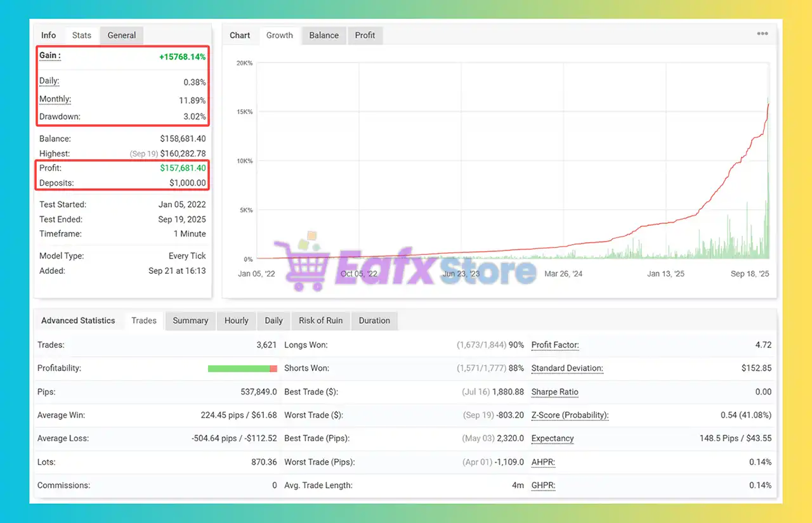Open the Risk of Ruin tab

tap(320, 321)
